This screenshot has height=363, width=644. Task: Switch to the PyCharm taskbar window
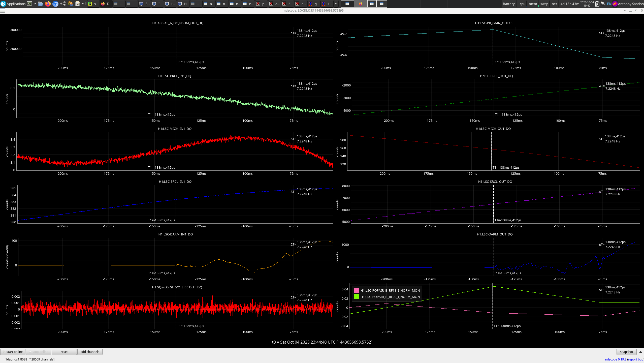click(93, 4)
